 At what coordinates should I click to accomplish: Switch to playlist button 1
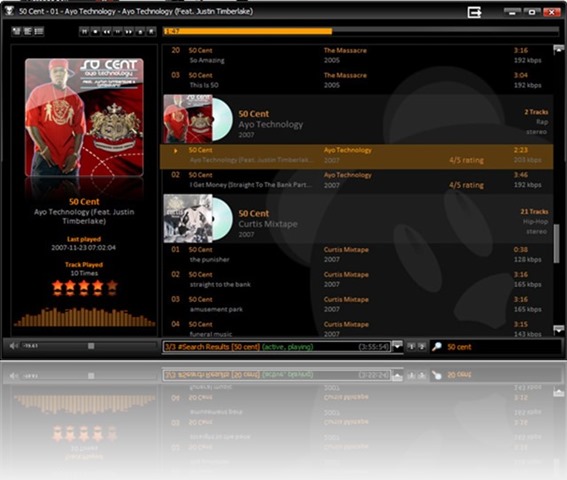click(411, 347)
